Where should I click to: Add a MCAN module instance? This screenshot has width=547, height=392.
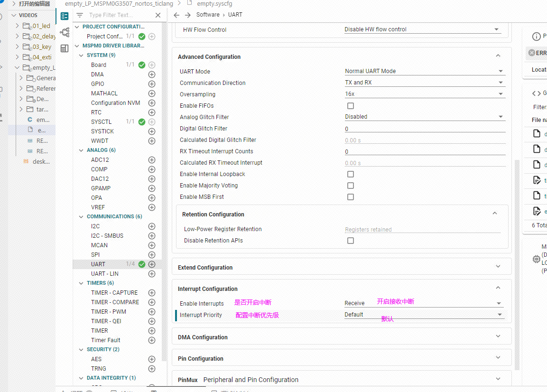click(152, 245)
